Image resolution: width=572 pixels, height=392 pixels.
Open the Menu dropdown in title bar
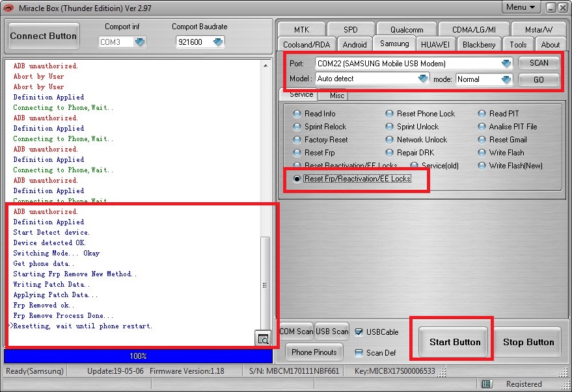pyautogui.click(x=520, y=7)
